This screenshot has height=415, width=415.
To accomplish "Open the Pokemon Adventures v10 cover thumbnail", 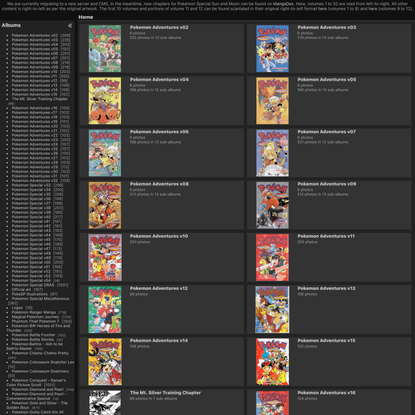I will tap(105, 257).
